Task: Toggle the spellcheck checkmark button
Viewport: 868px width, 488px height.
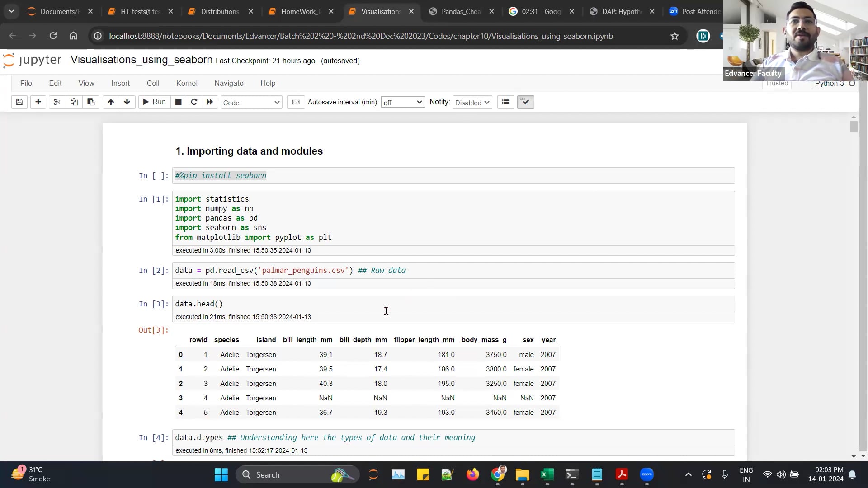Action: 525,102
